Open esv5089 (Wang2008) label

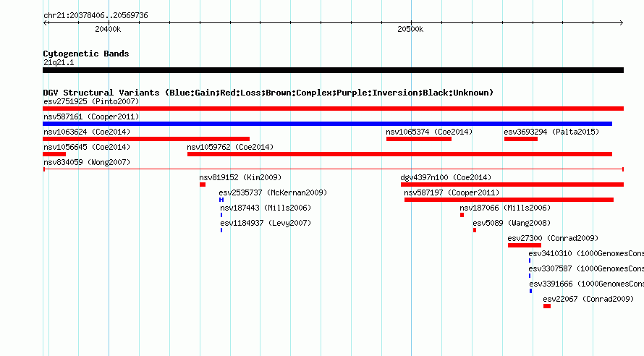click(512, 223)
